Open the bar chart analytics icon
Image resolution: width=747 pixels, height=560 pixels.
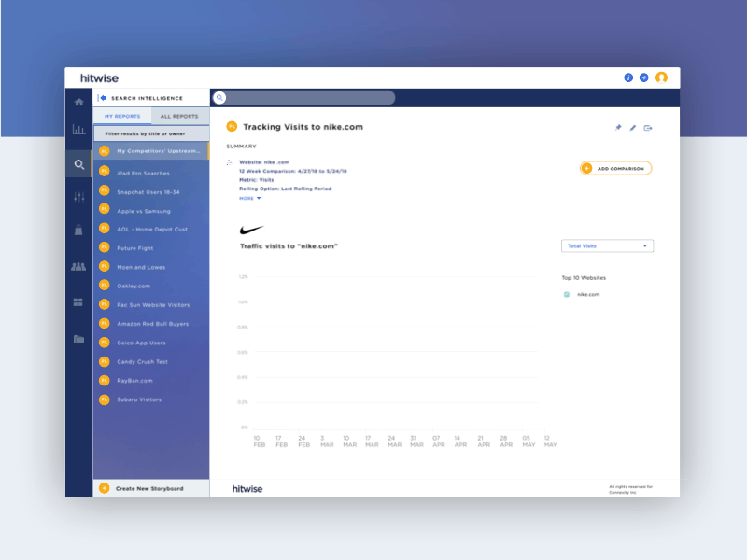78,130
